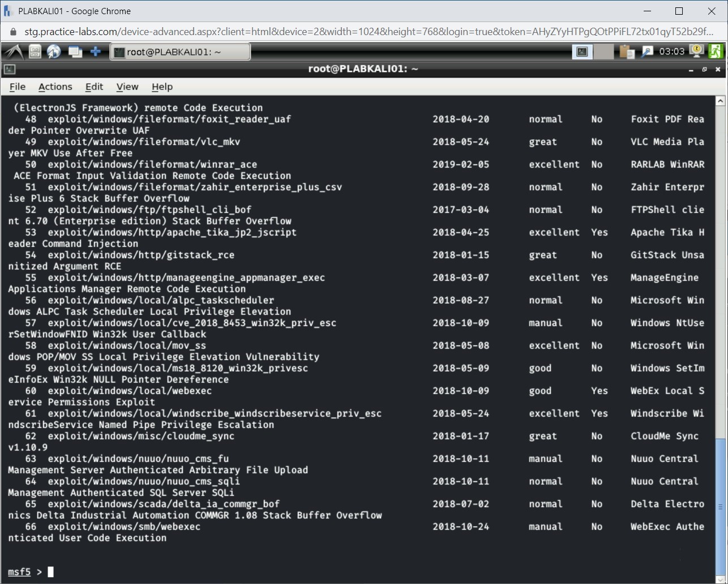Open the File menu in the terminal
Screen dimensions: 728x584
tap(17, 87)
